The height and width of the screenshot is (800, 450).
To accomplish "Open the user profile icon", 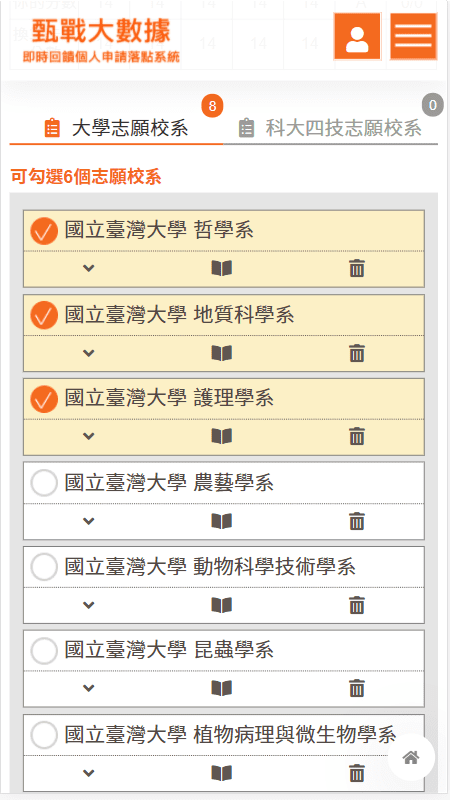I will point(357,36).
